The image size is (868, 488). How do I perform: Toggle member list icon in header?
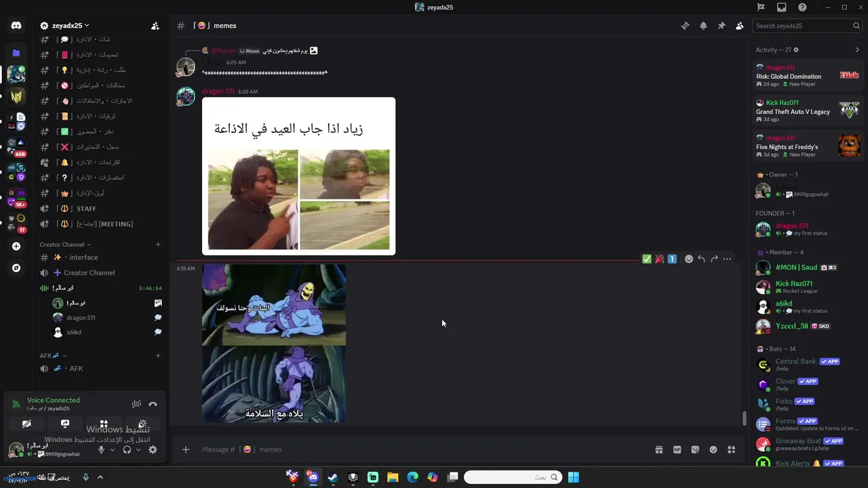pyautogui.click(x=739, y=26)
